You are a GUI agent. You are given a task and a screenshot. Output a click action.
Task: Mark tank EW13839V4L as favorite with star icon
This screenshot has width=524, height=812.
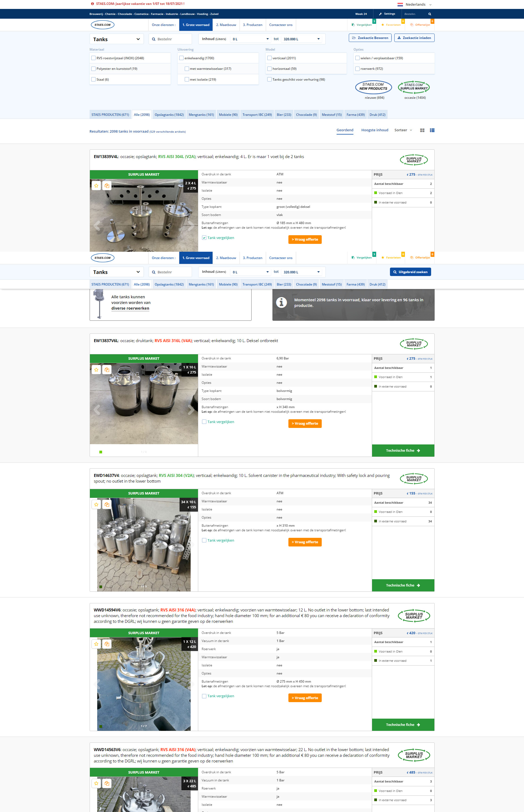pyautogui.click(x=96, y=186)
